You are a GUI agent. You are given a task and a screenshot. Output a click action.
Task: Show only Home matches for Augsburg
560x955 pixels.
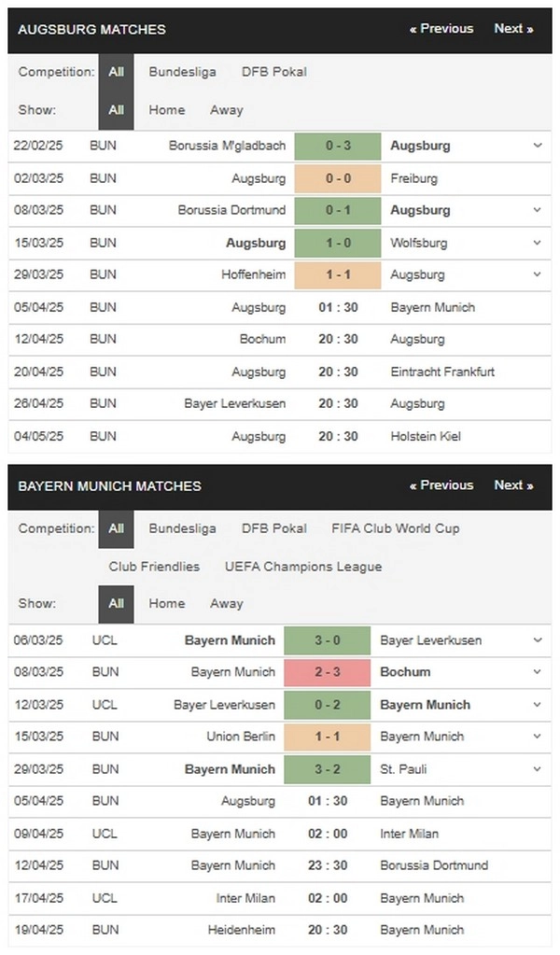pos(167,110)
